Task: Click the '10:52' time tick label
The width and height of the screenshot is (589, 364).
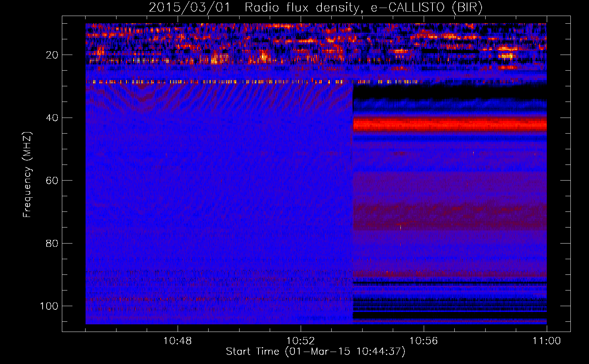Action: (301, 341)
